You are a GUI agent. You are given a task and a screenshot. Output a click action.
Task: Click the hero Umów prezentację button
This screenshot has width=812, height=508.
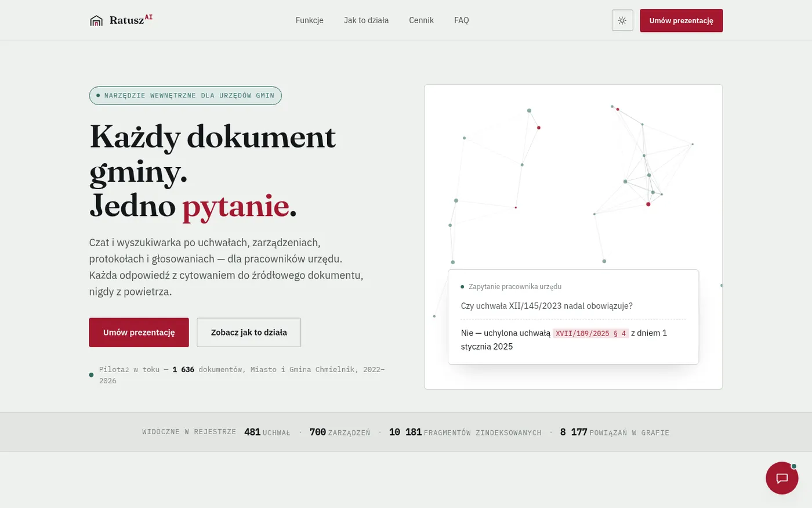(x=139, y=333)
